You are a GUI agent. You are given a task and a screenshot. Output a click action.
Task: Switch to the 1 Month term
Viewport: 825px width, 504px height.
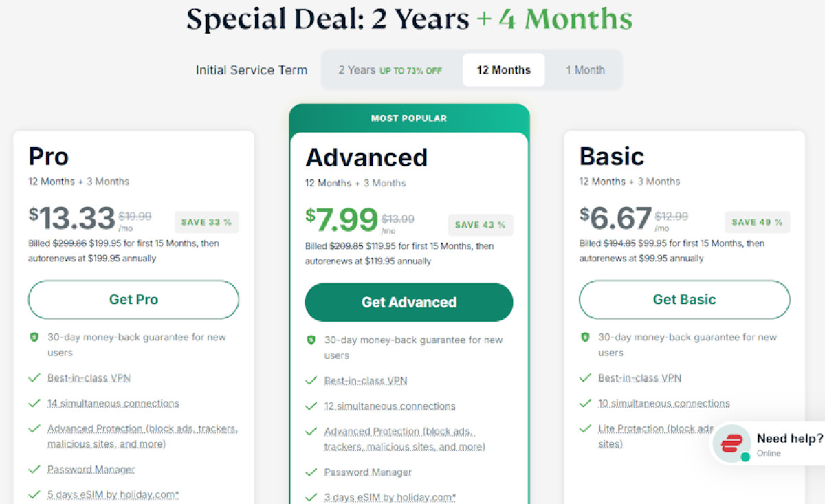[x=585, y=70]
